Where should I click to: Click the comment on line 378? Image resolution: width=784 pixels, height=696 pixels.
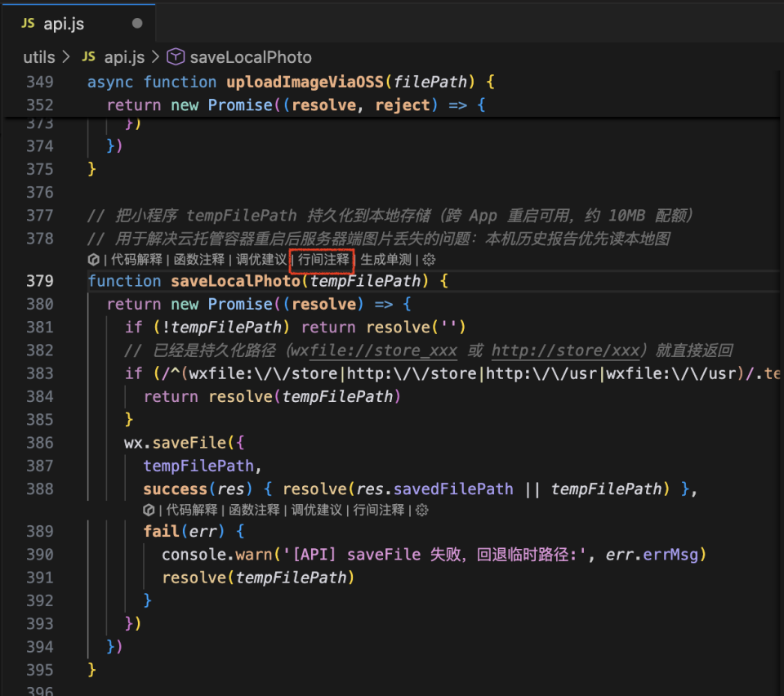(378, 239)
